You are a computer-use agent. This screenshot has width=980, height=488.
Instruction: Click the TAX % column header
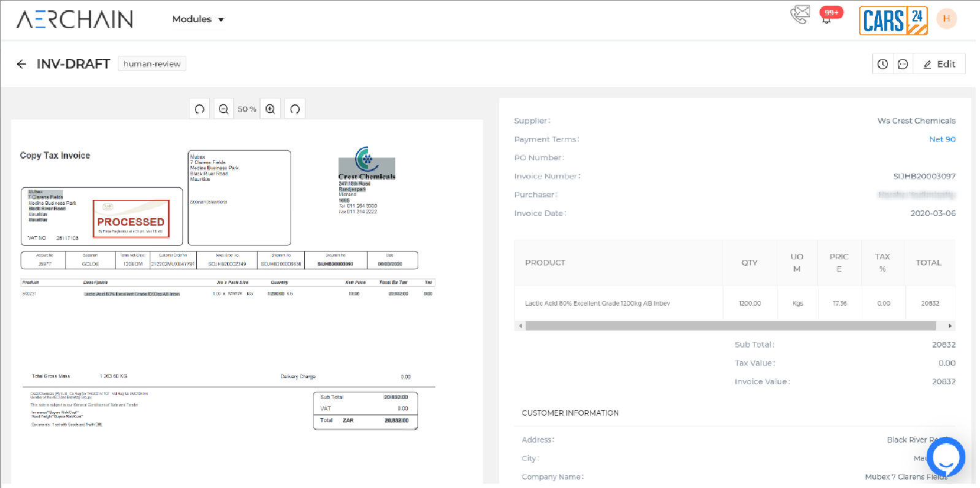882,262
